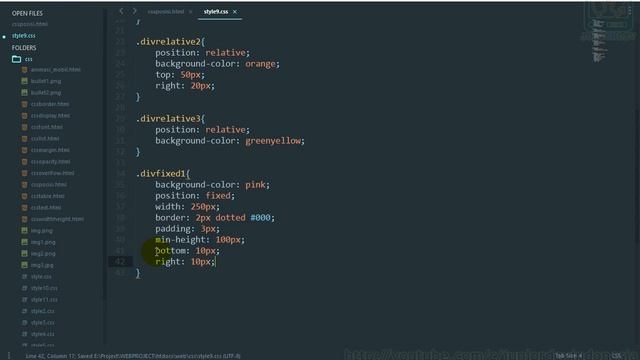The image size is (640, 360).
Task: Click the #000 color value
Action: [x=260, y=218]
